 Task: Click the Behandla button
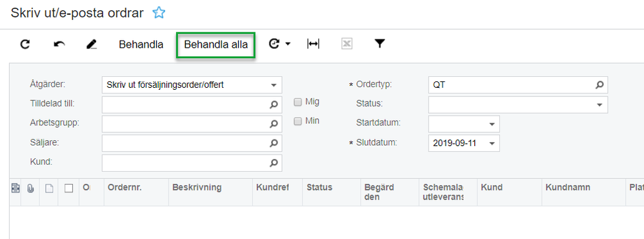tap(141, 45)
